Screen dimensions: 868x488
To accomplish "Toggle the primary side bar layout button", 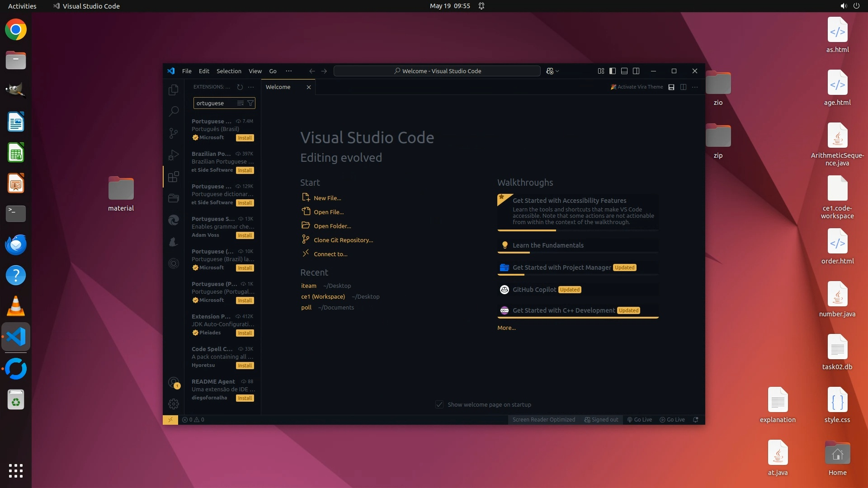I will click(x=613, y=71).
